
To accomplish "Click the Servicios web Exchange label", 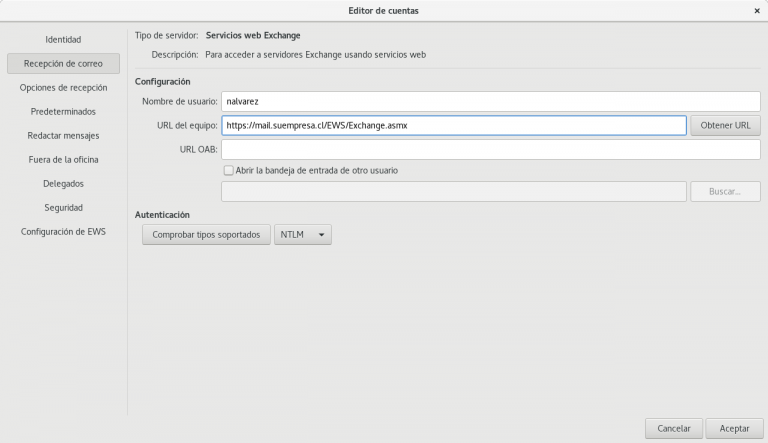I will pos(253,35).
